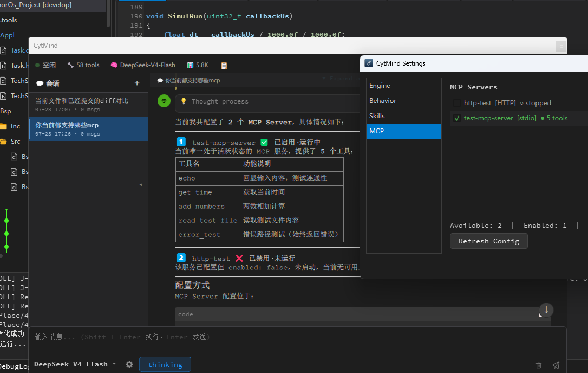Click the 58 tools wrench indicator
The width and height of the screenshot is (588, 373).
point(83,65)
